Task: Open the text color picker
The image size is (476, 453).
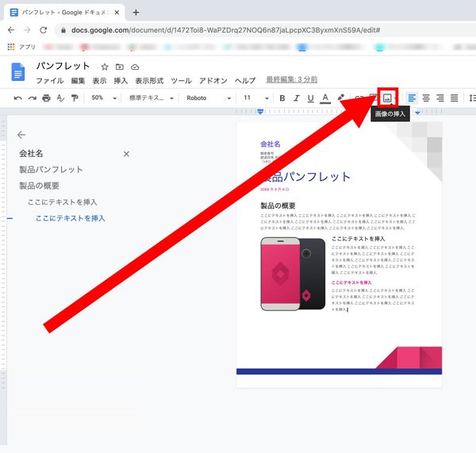Action: coord(325,98)
